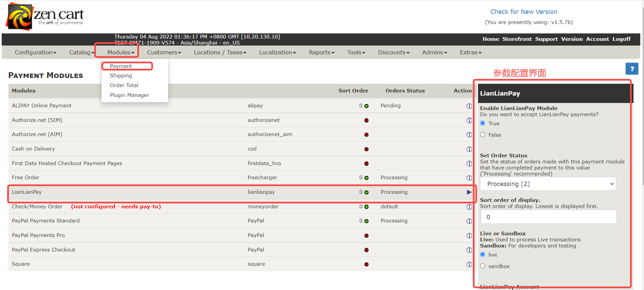Select False for Enable LianLianPay Module
This screenshot has width=644, height=290.
[x=483, y=135]
